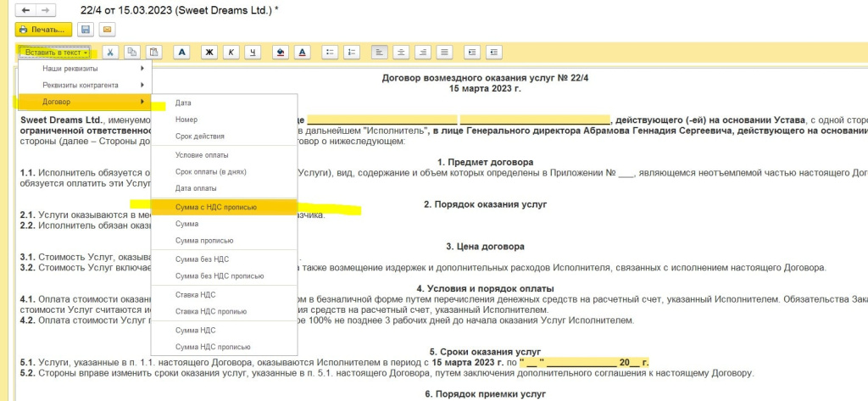
Task: Center-align the text
Action: (401, 52)
